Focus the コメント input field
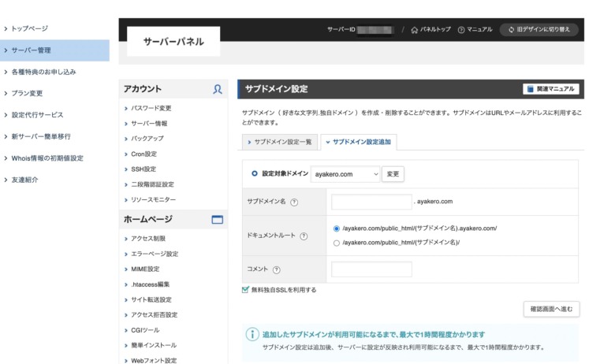The image size is (615, 364). pyautogui.click(x=371, y=269)
